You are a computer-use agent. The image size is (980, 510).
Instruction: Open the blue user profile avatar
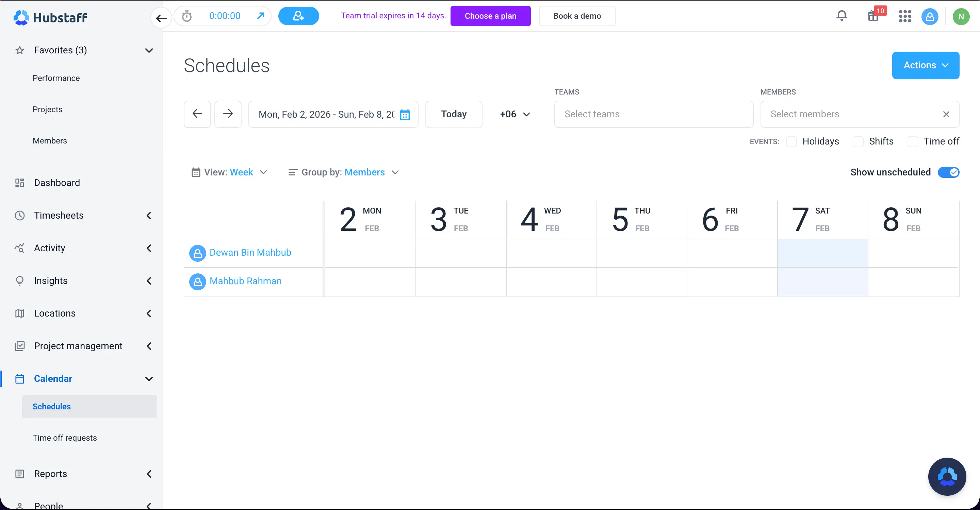[930, 16]
